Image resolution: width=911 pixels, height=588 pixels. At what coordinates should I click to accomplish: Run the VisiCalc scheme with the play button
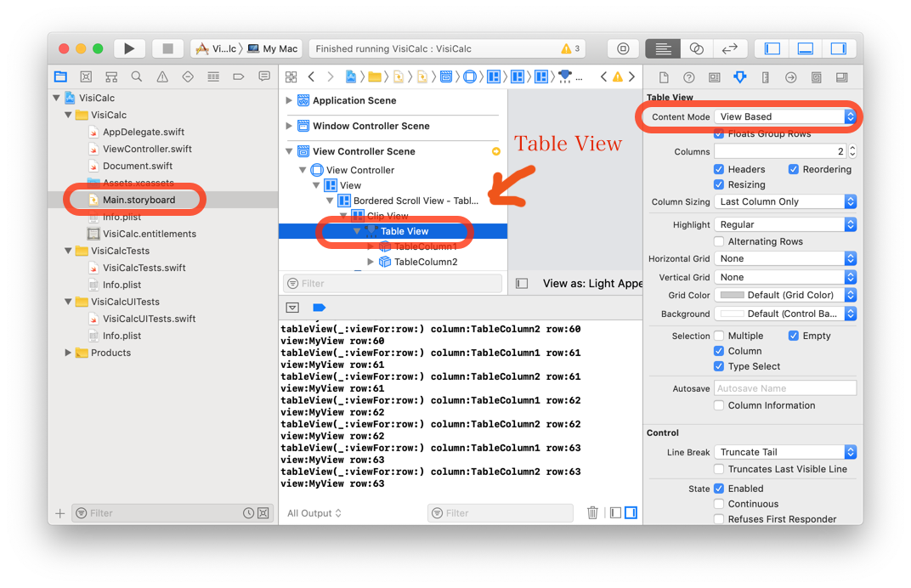pyautogui.click(x=129, y=48)
